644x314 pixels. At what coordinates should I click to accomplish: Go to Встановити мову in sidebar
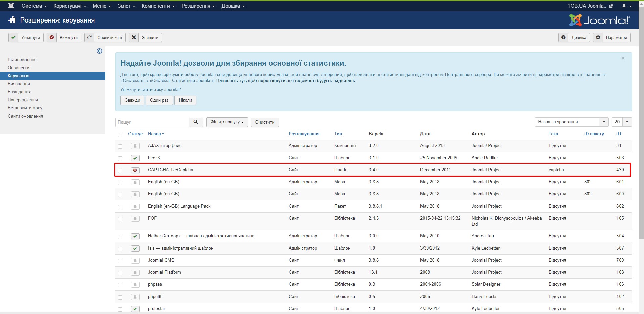[x=25, y=108]
